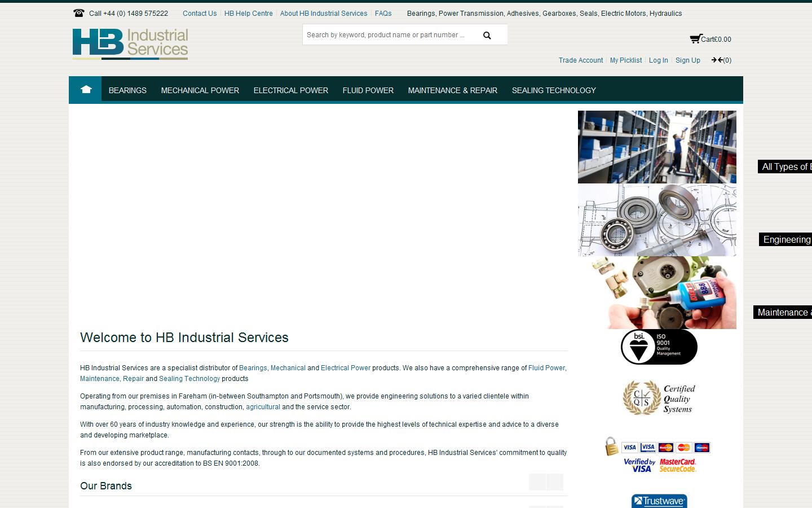Click the telephone icon next to the call number
This screenshot has height=508, width=812.
coord(78,12)
